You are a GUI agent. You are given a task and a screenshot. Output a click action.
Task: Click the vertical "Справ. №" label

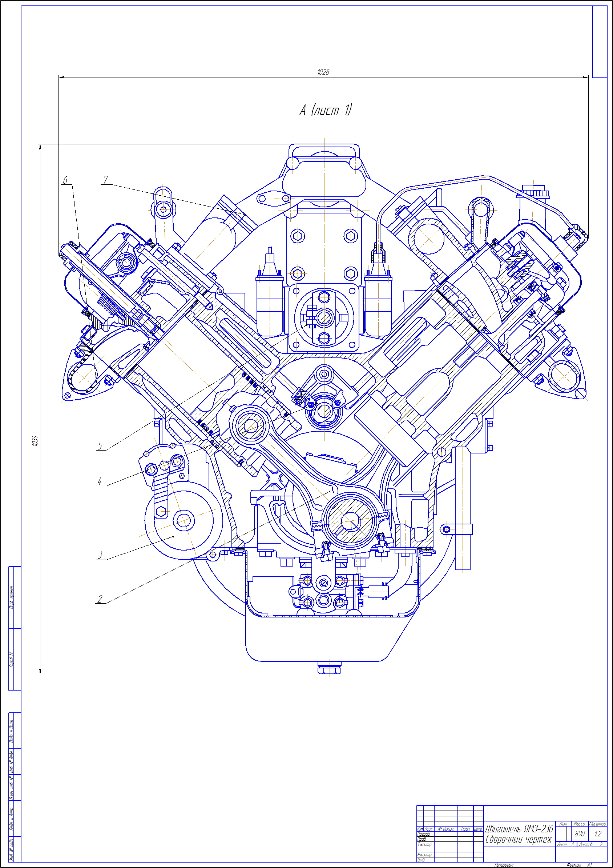click(12, 659)
